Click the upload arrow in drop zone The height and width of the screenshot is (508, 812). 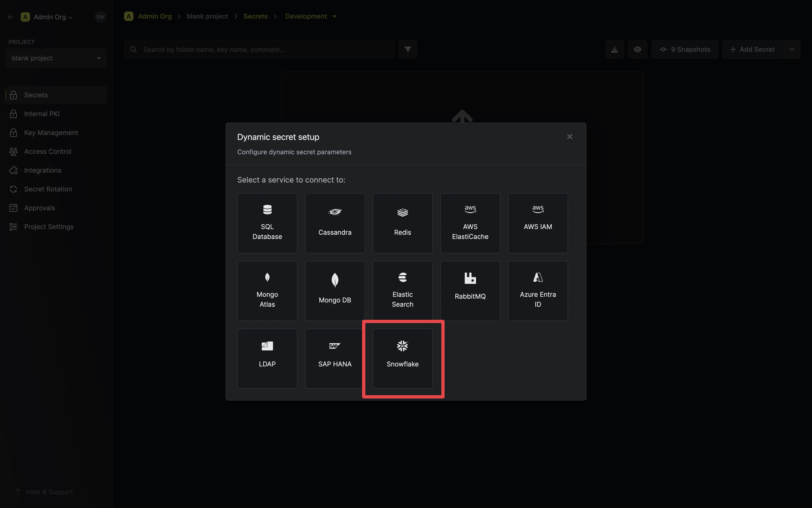click(x=462, y=116)
